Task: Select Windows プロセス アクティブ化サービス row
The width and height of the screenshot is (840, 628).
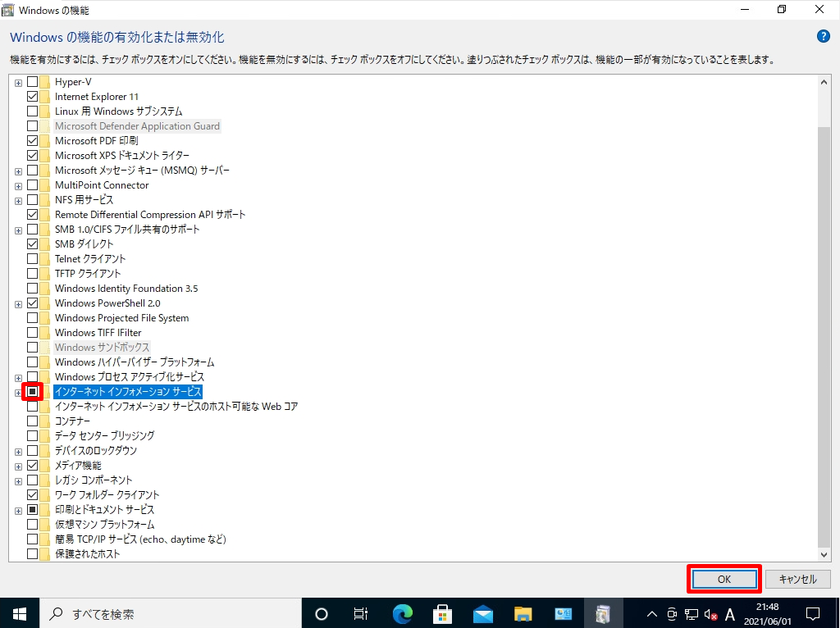Action: coord(130,377)
